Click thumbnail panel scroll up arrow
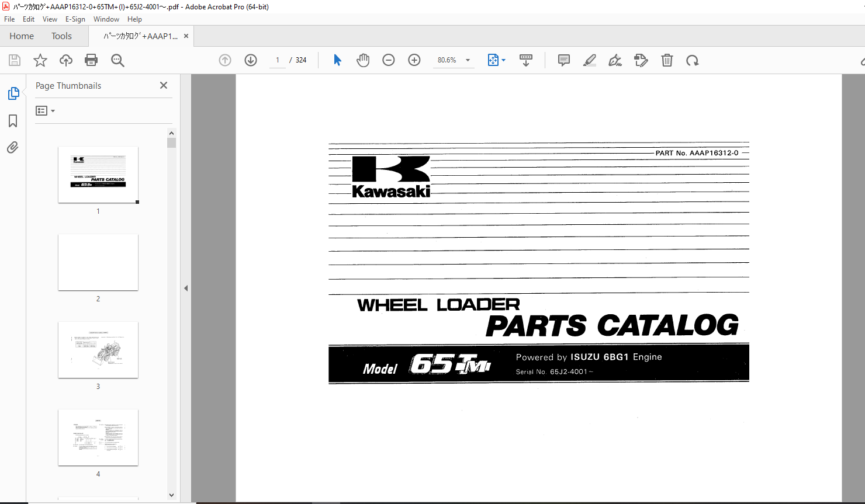 (x=171, y=133)
